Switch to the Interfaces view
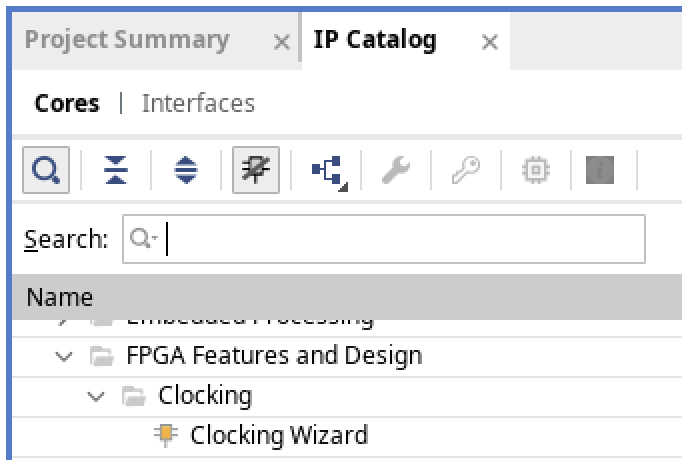The image size is (682, 460). pos(198,103)
